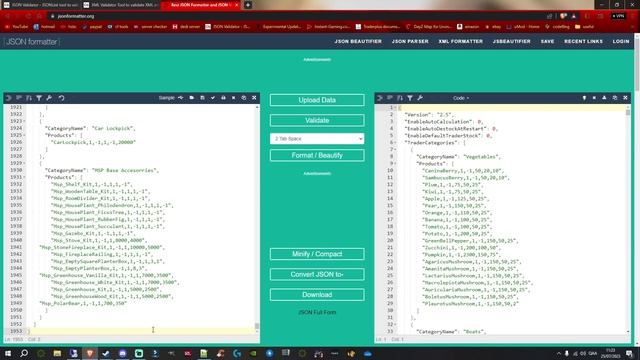Open File Explorer from the taskbar
640x360 pixels.
[x=57, y=353]
